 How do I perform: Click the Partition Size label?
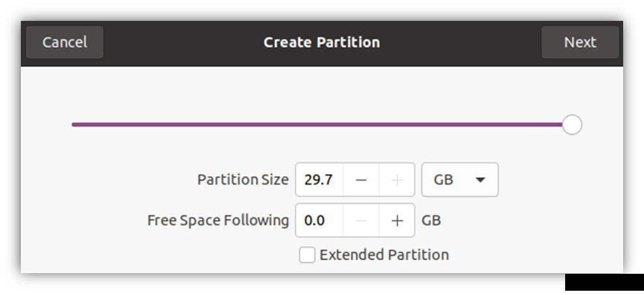pos(242,180)
